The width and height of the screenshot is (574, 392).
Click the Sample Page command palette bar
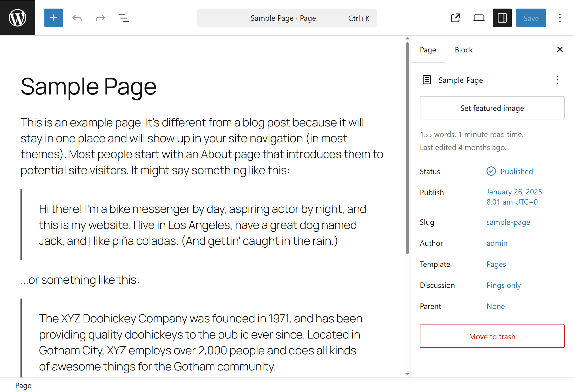coord(287,18)
